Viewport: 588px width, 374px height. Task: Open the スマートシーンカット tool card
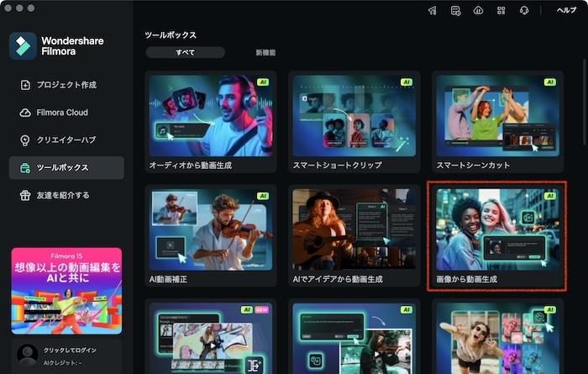point(497,122)
